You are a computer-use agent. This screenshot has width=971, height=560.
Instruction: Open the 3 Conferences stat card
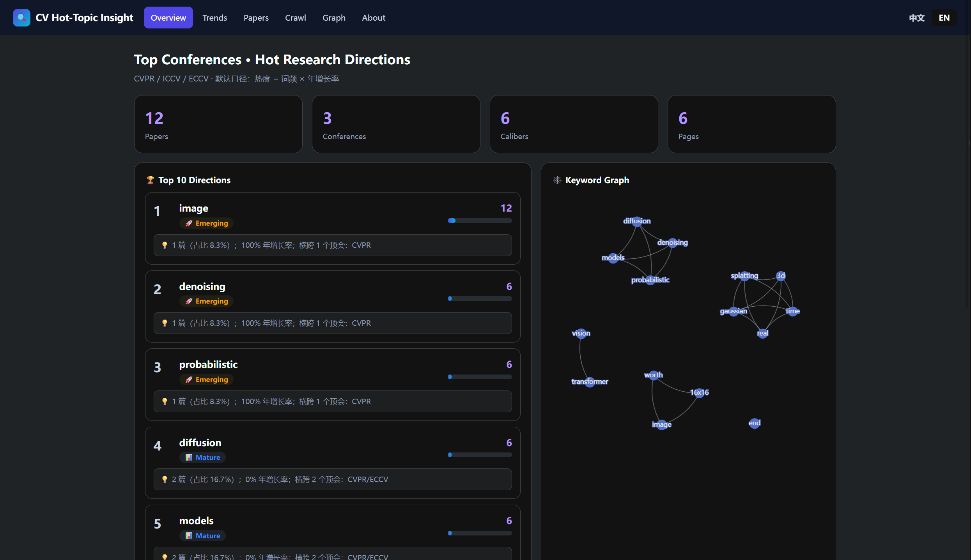coord(396,124)
